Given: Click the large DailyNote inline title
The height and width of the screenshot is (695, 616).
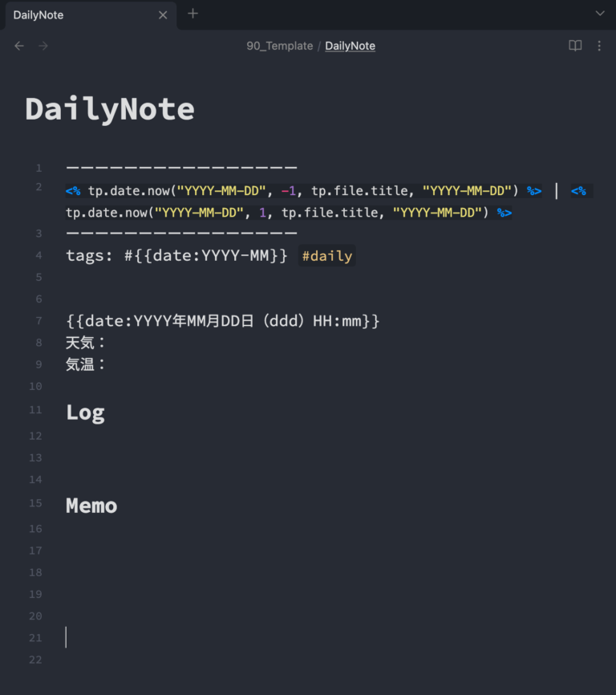Looking at the screenshot, I should (110, 108).
